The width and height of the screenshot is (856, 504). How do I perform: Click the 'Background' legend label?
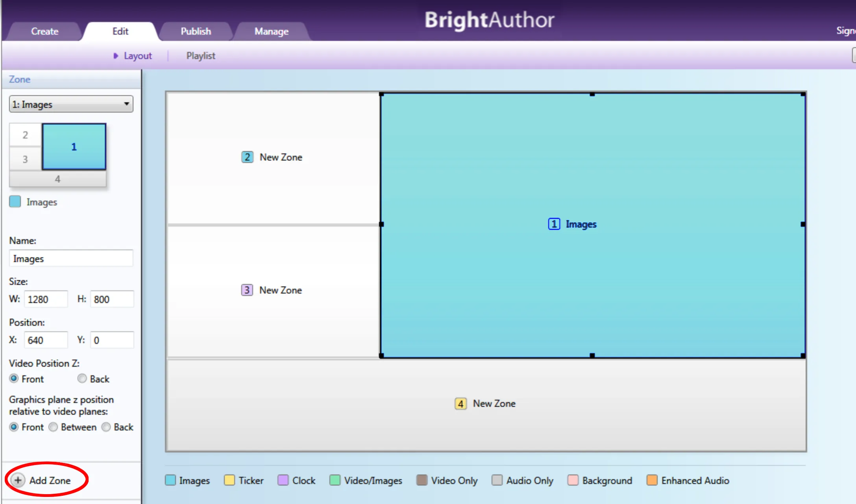(x=607, y=480)
